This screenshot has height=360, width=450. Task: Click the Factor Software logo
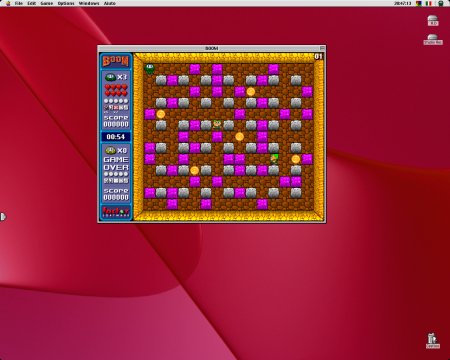[x=116, y=212]
